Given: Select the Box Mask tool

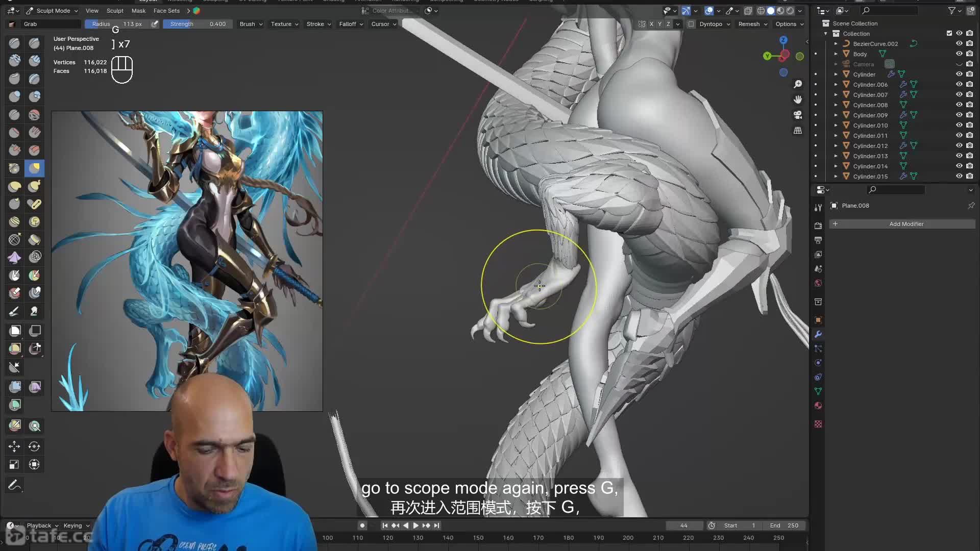Looking at the screenshot, I should pyautogui.click(x=14, y=331).
